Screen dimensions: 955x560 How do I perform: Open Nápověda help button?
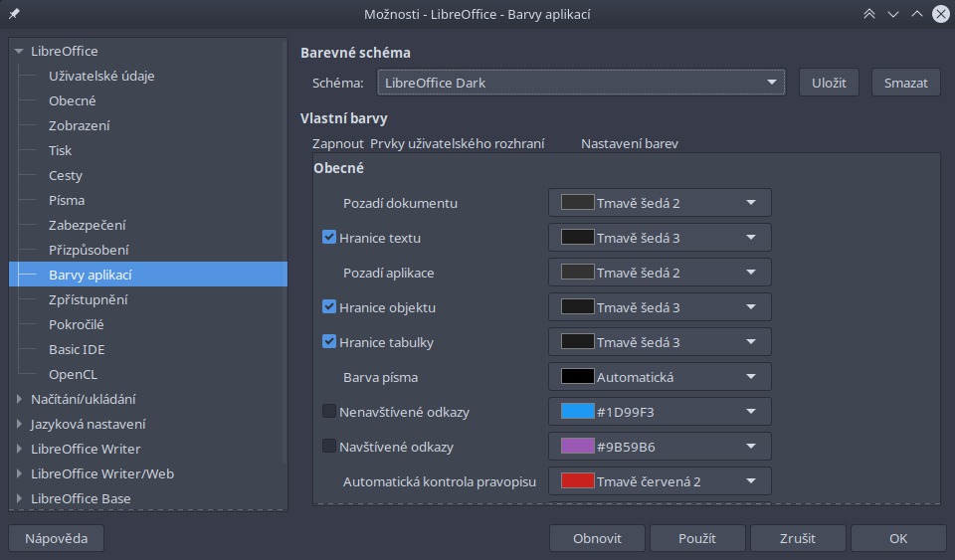coord(56,538)
